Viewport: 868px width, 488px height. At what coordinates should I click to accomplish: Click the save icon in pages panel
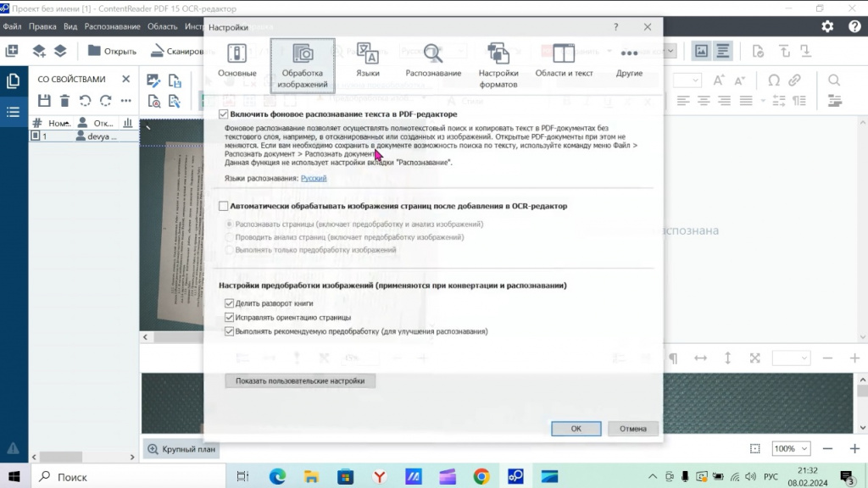tap(44, 101)
